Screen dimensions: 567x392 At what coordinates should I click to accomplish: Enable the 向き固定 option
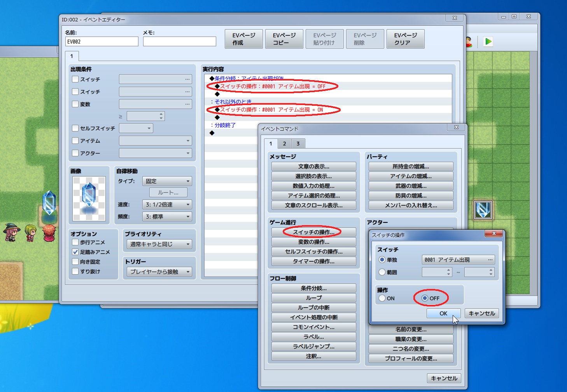click(75, 262)
